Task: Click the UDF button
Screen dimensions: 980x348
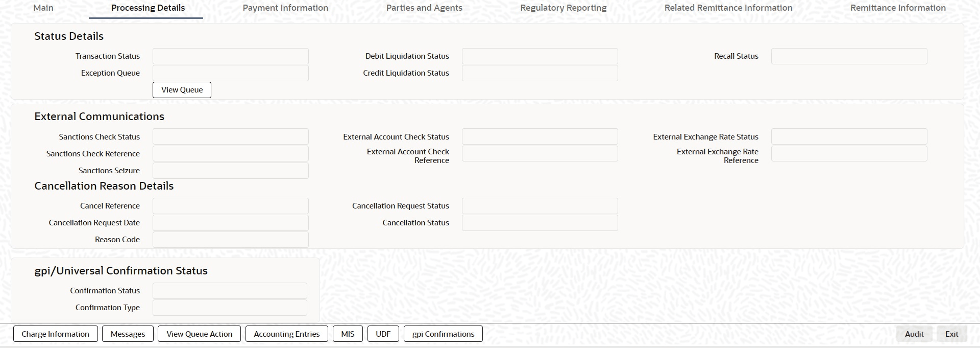Action: 383,334
